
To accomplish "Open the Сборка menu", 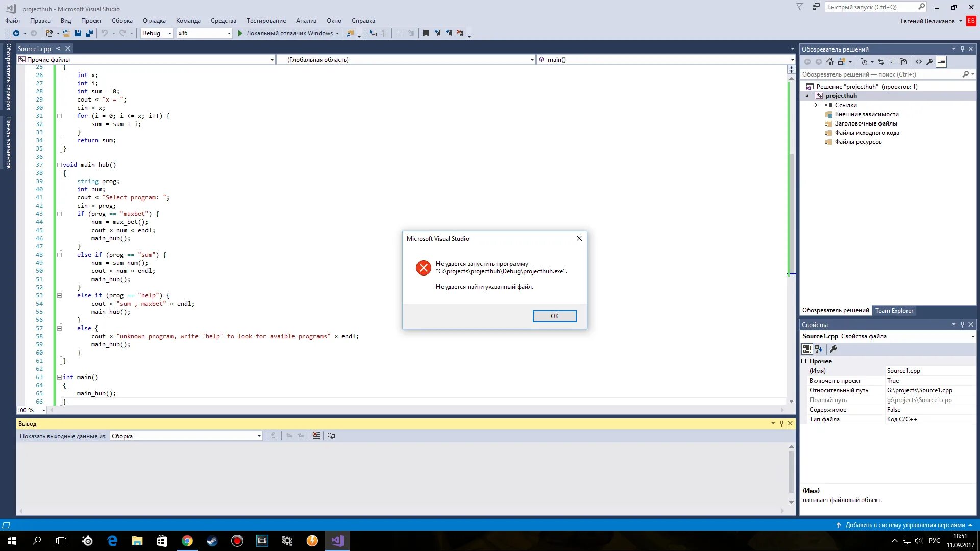I will pyautogui.click(x=122, y=21).
